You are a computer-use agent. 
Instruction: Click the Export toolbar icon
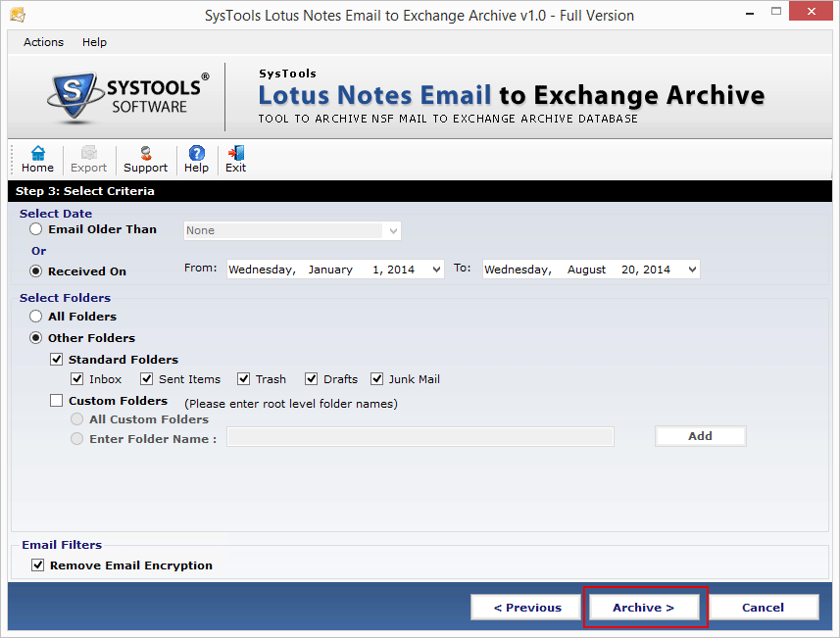(88, 160)
